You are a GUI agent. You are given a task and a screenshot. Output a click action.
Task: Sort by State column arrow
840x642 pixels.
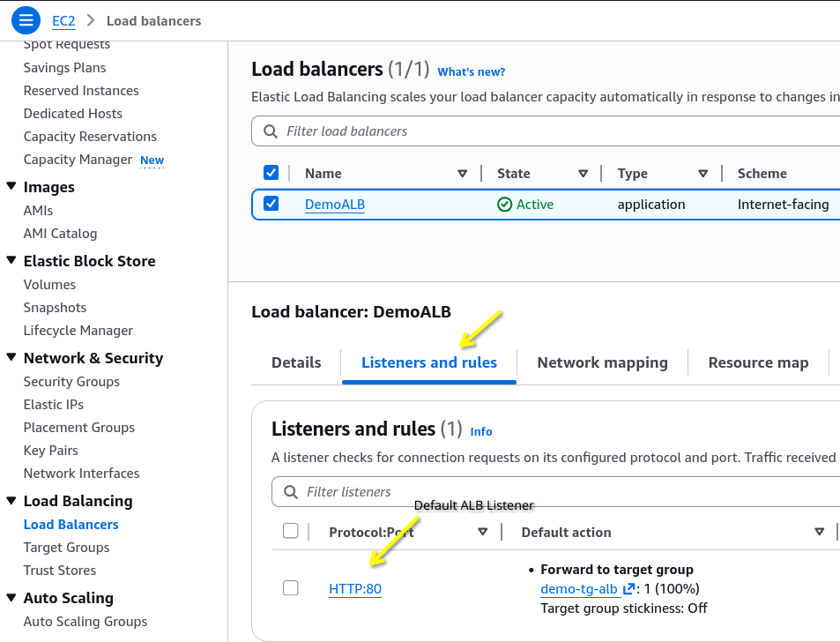tap(584, 174)
